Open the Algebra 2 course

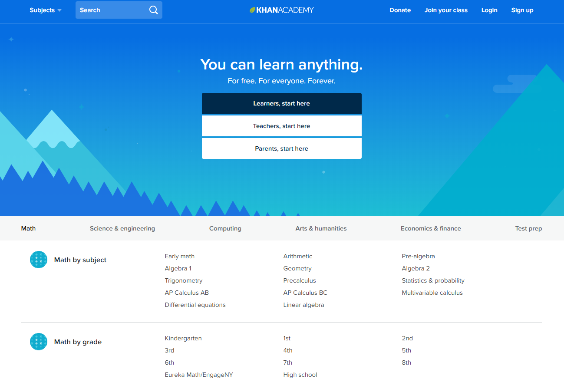(x=416, y=268)
